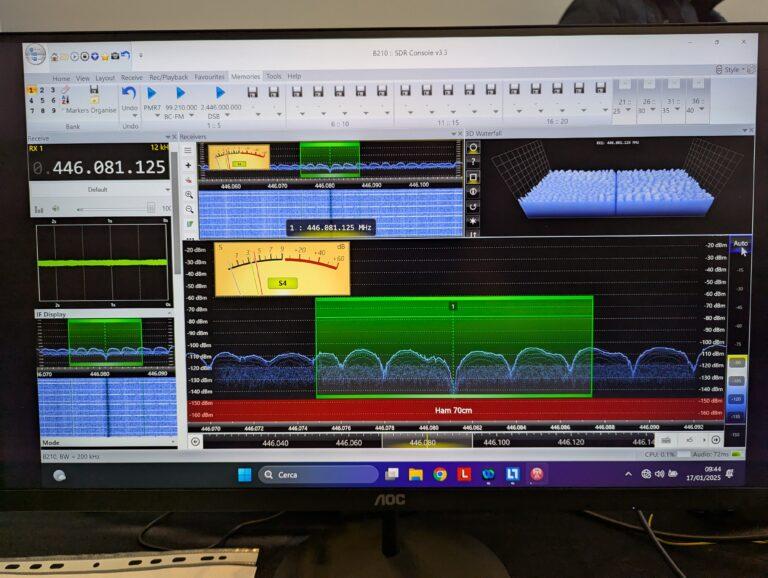
Task: Select memory bank 1
Action: [x=31, y=90]
